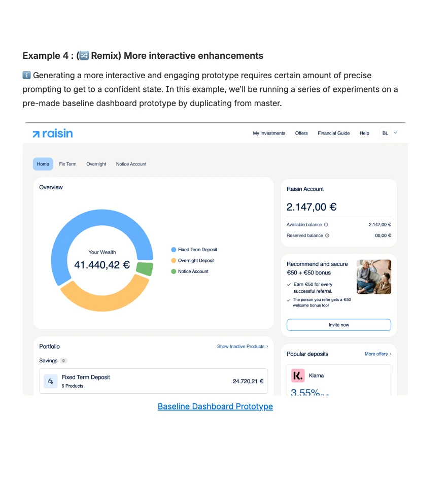Screen dimensions: 448x478
Task: Click the Fixed Term Deposit legend label
Action: (x=197, y=250)
